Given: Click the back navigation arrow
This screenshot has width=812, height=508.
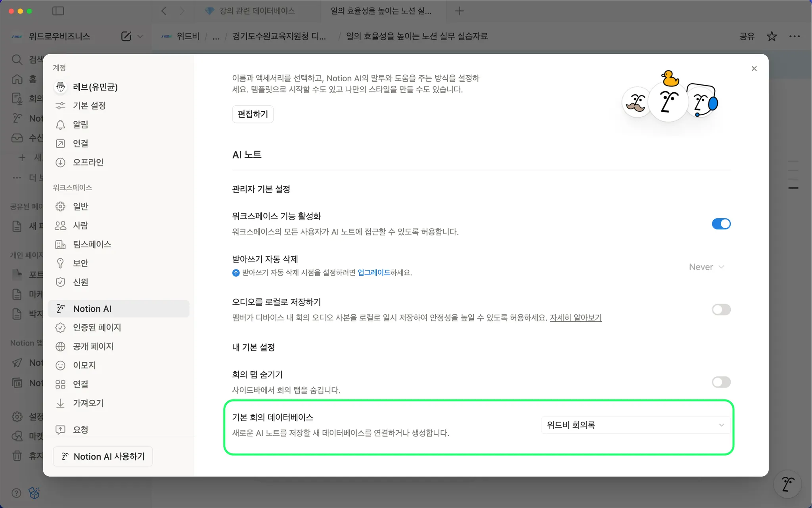Looking at the screenshot, I should [x=164, y=11].
